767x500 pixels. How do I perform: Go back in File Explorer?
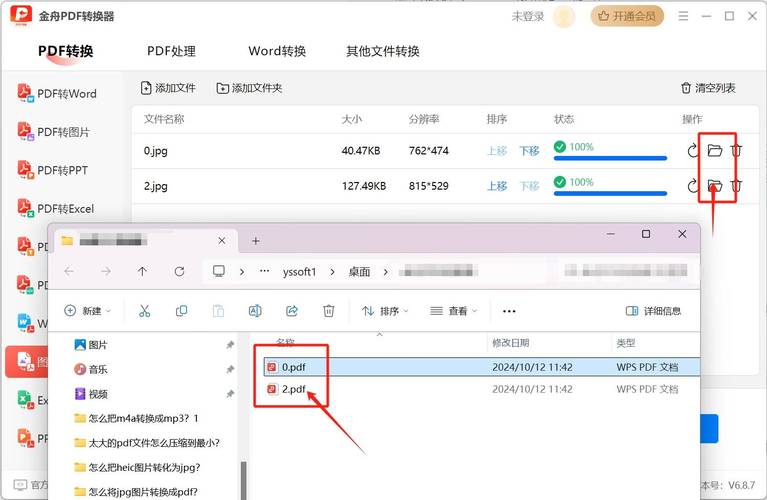69,271
